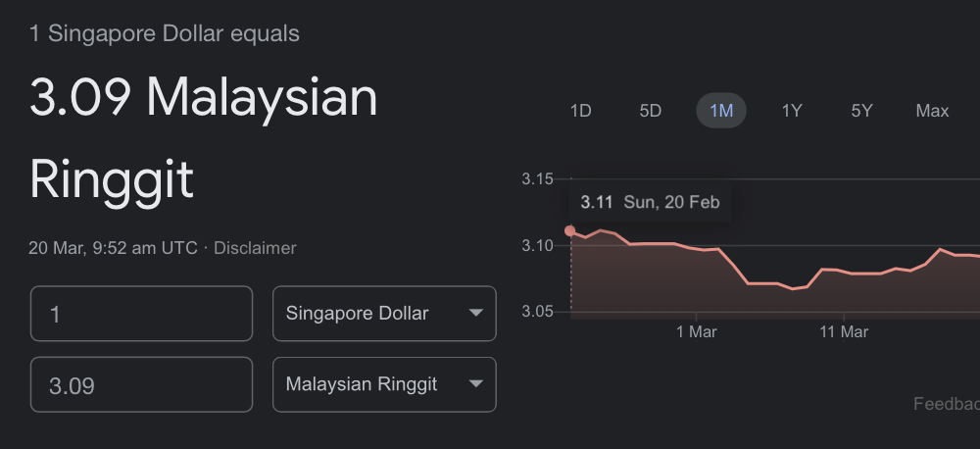Open the Disclaimer link
This screenshot has width=980, height=449.
255,248
